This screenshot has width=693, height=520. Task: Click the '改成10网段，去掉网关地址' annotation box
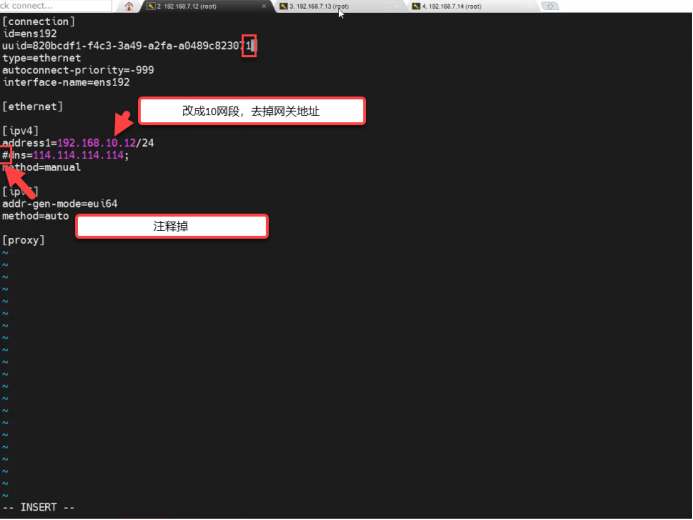point(251,111)
